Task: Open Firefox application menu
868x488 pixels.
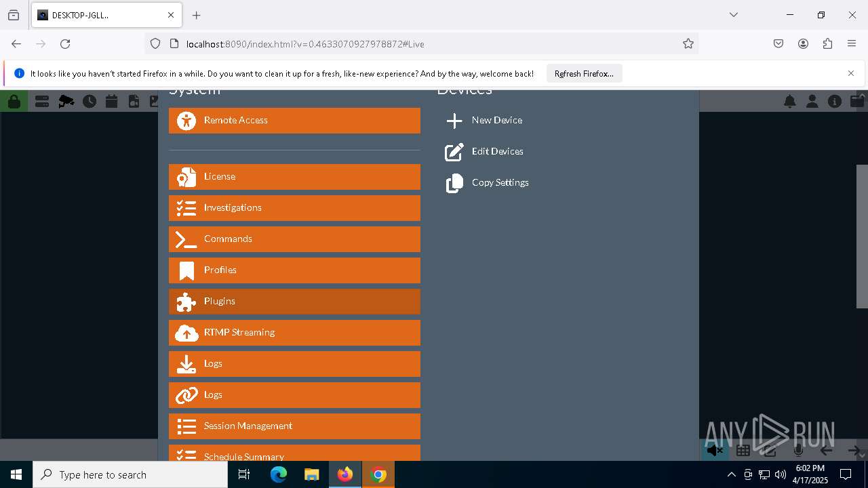Action: point(852,44)
